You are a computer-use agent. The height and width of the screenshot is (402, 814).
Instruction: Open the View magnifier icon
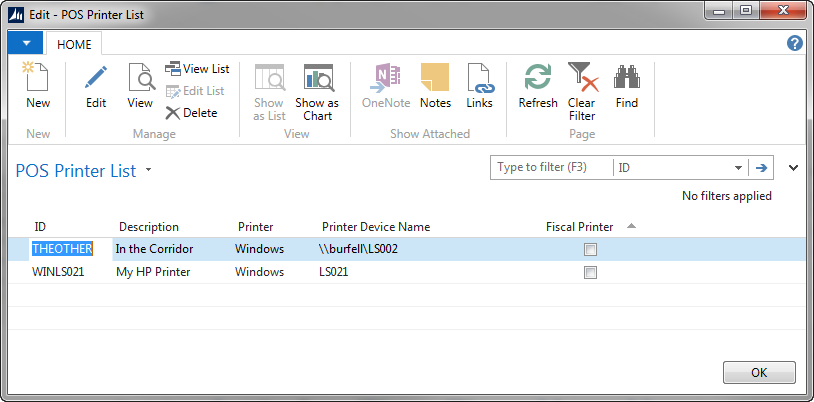[140, 78]
